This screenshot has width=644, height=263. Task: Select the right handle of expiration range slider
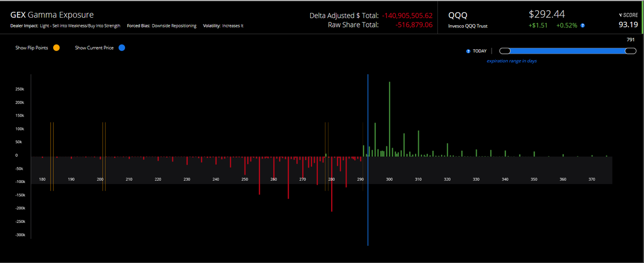click(631, 51)
